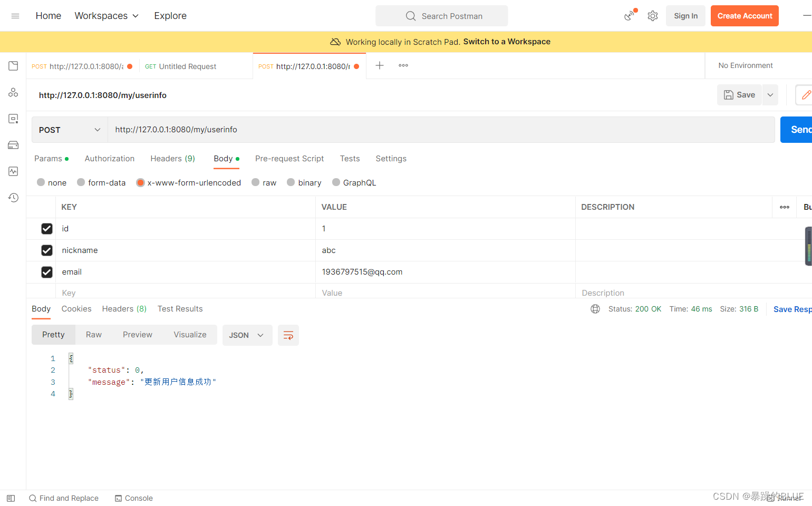The width and height of the screenshot is (812, 506).
Task: Expand the Workspaces dropdown
Action: (x=107, y=16)
